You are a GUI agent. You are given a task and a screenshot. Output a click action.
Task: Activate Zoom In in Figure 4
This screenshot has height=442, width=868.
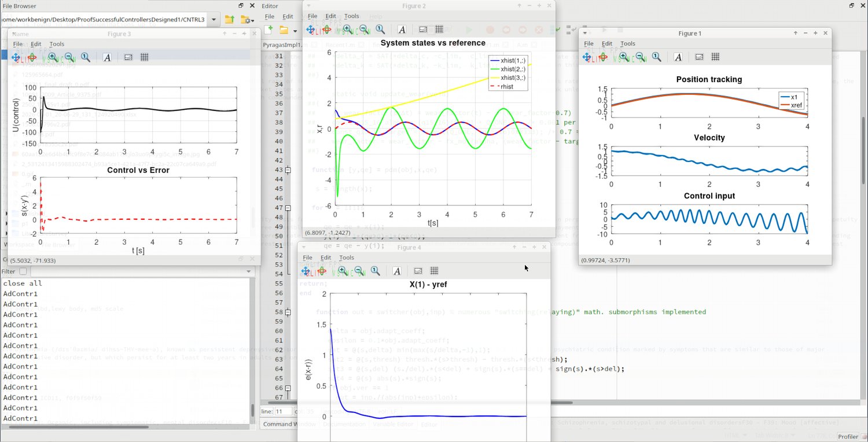pyautogui.click(x=343, y=271)
